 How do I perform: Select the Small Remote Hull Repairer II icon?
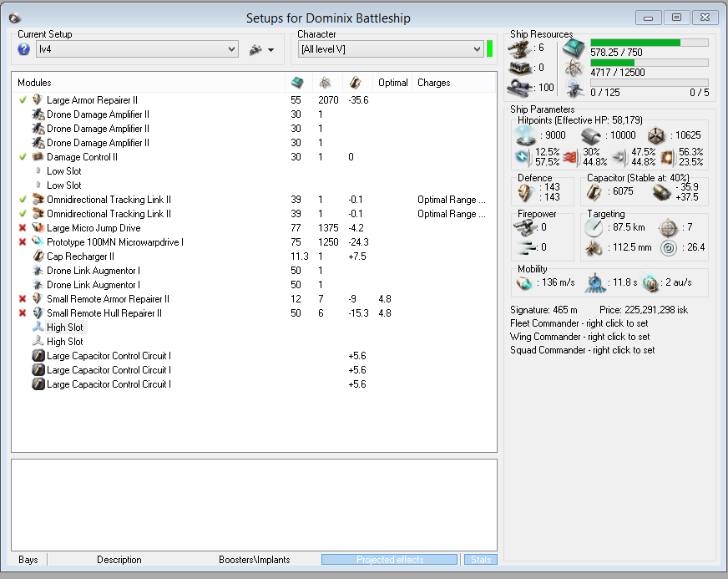(x=38, y=313)
